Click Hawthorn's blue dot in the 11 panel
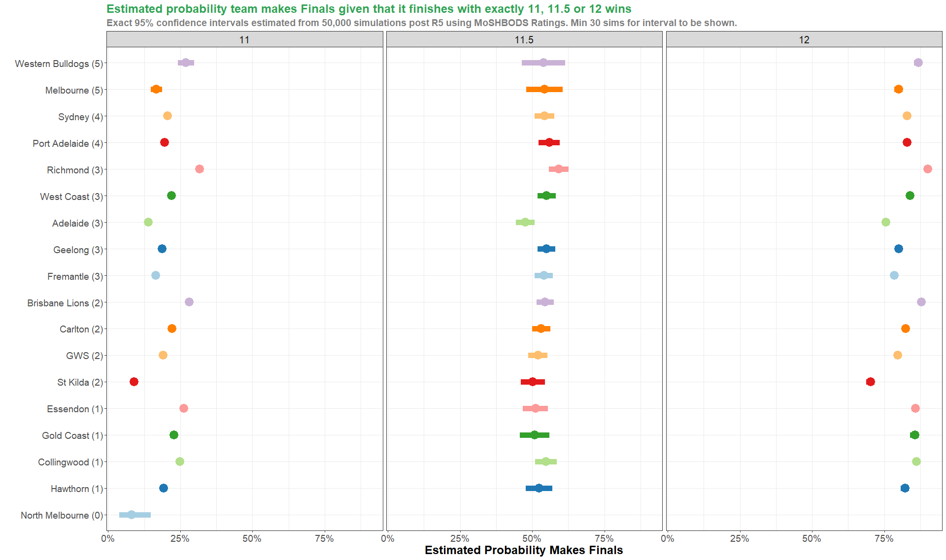946x560 pixels. [x=164, y=488]
